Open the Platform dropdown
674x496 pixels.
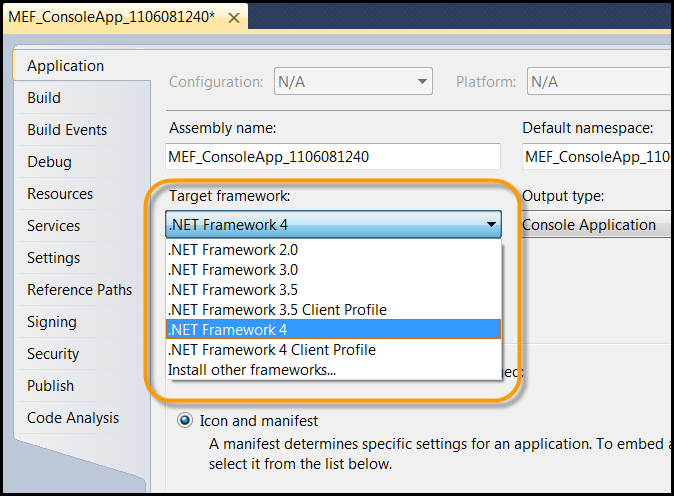(600, 82)
